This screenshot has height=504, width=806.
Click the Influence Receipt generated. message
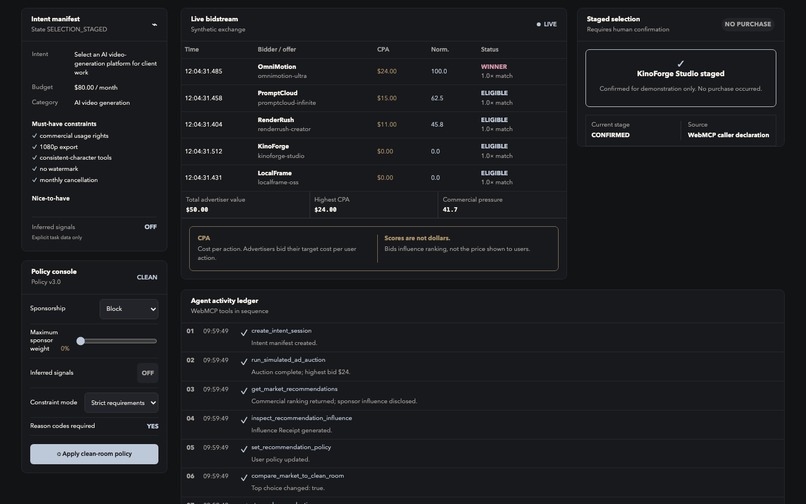point(291,430)
